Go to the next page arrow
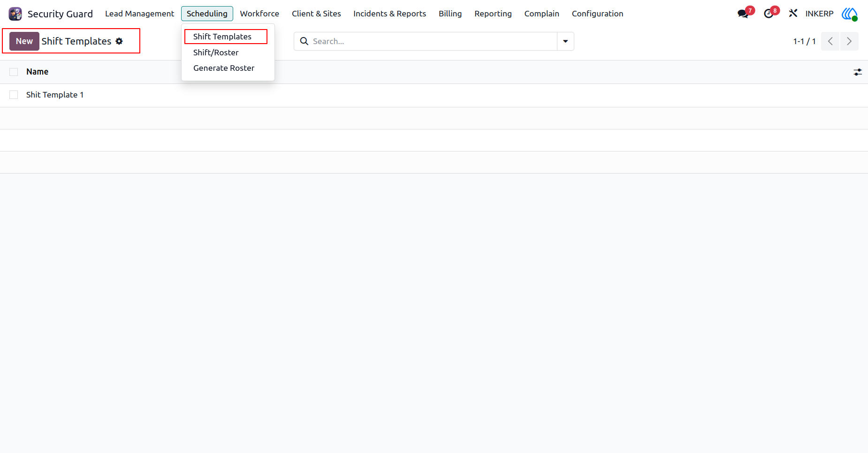The image size is (868, 453). [x=849, y=41]
